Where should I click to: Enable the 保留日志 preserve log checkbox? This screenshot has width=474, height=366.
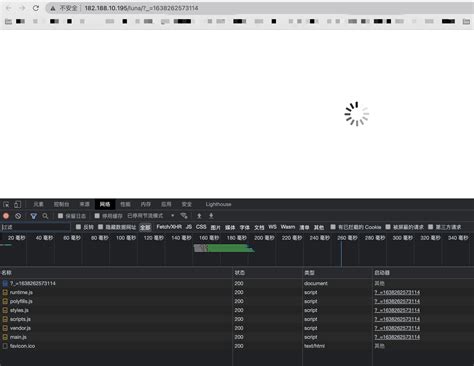click(60, 216)
